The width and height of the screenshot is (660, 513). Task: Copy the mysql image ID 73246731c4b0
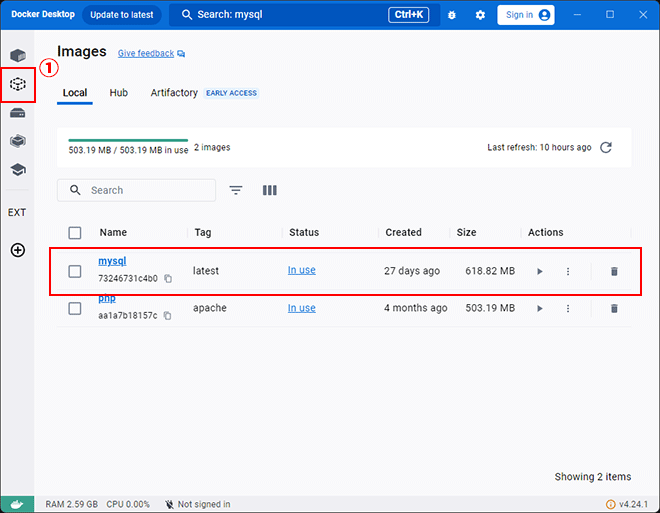tap(168, 279)
